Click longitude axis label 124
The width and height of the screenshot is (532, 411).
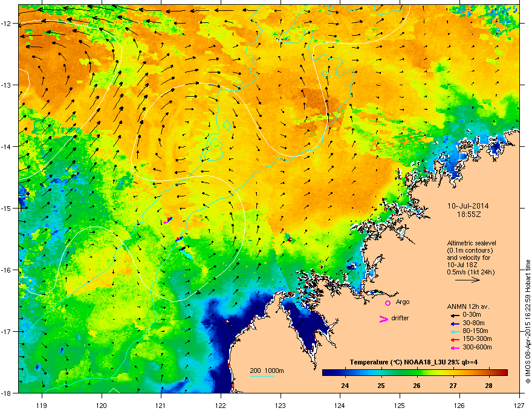pos(340,405)
